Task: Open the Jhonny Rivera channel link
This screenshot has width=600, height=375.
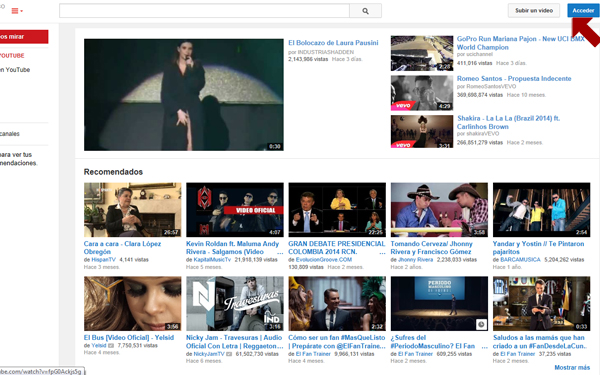Action: click(x=416, y=259)
